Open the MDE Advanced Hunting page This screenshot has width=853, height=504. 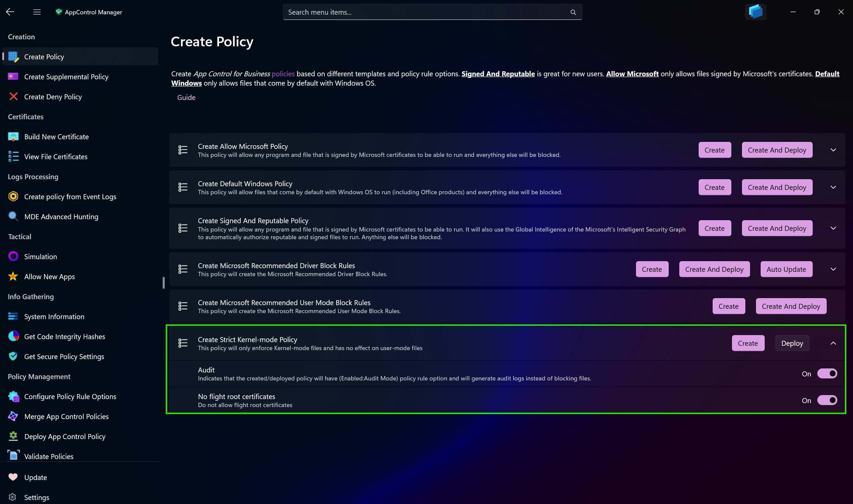80,217
